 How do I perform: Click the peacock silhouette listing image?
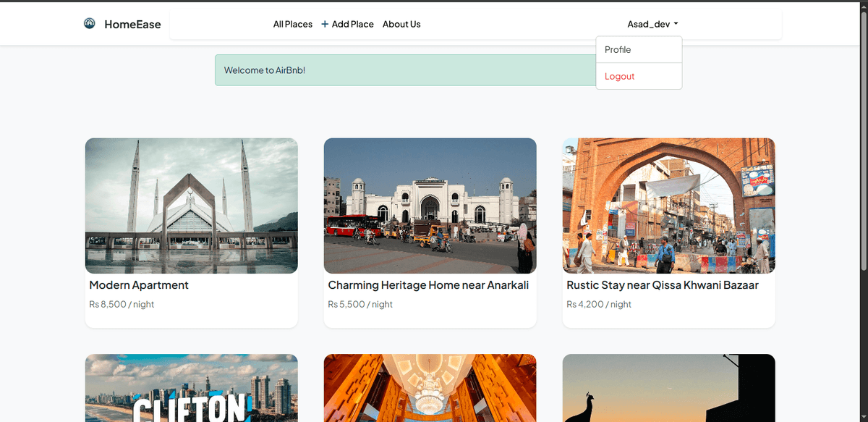point(668,388)
